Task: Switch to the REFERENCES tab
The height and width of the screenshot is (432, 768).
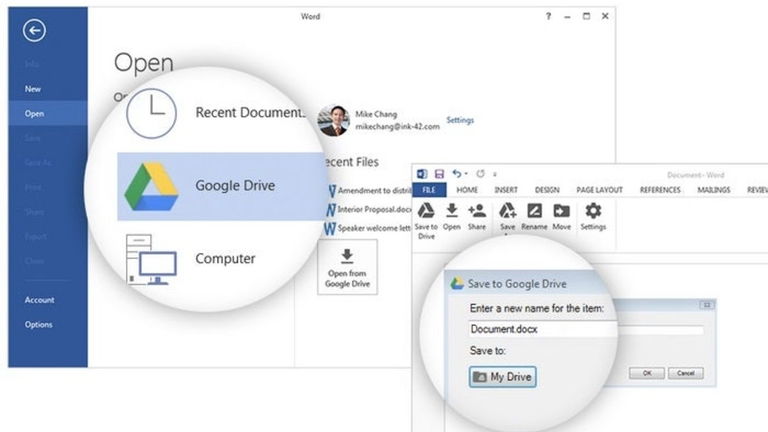Action: point(660,190)
